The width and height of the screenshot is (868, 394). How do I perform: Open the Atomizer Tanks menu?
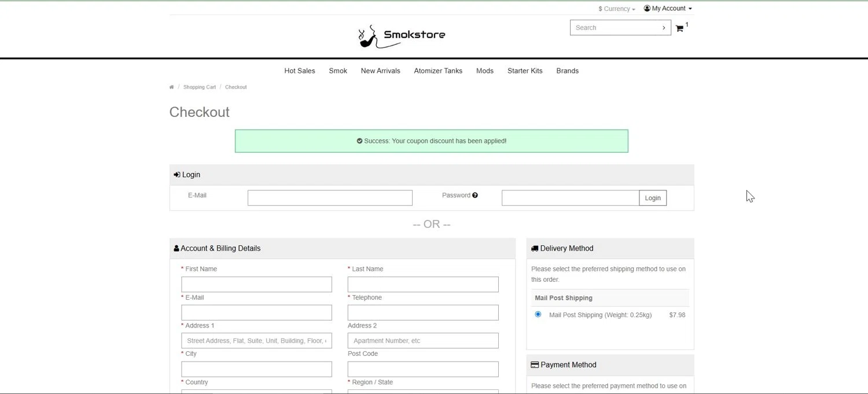coord(438,71)
